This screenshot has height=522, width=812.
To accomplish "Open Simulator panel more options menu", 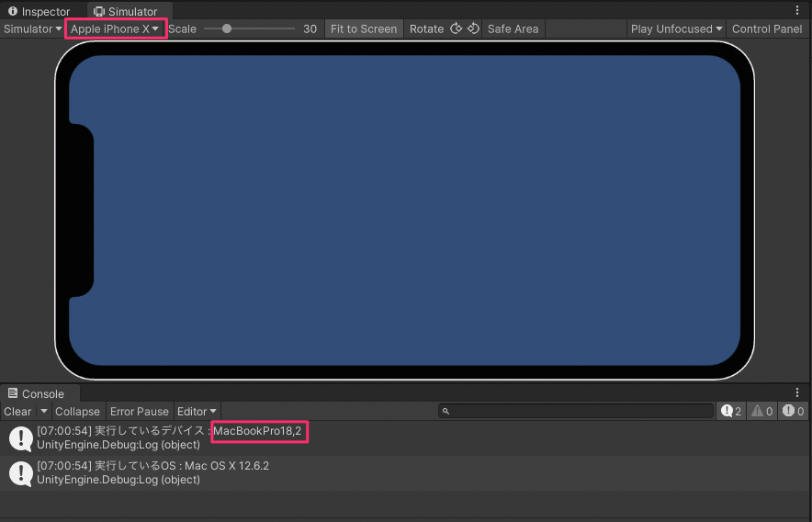I will click(x=797, y=10).
